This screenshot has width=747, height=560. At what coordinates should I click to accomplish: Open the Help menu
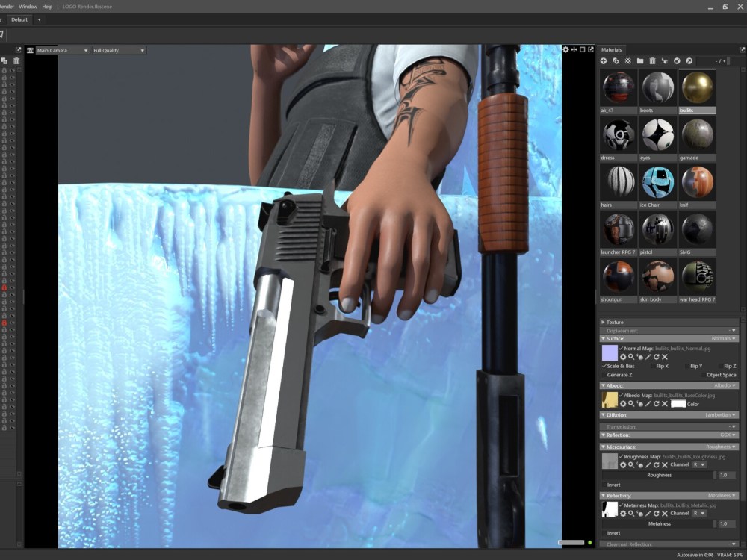(47, 7)
